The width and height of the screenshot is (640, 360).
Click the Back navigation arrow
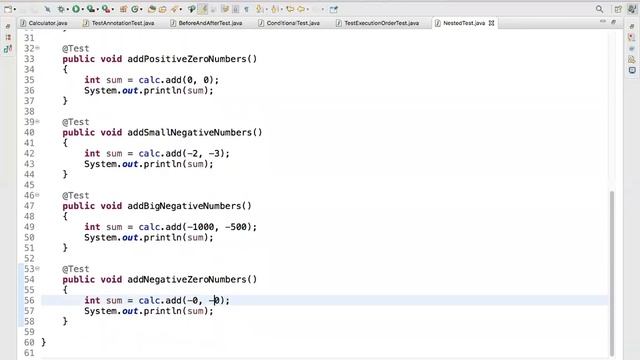pos(290,9)
